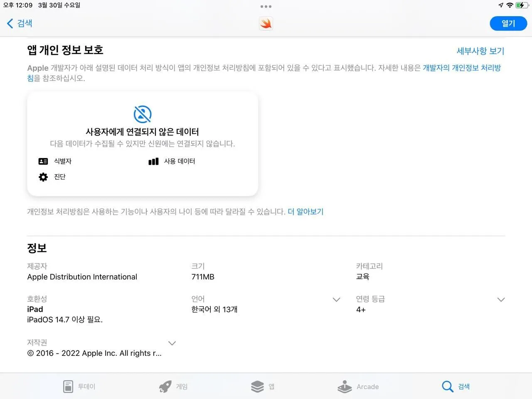Viewport: 532px width, 399px height.
Task: Open 개발자의 개인정보 처리방침 link
Action: tap(462, 68)
